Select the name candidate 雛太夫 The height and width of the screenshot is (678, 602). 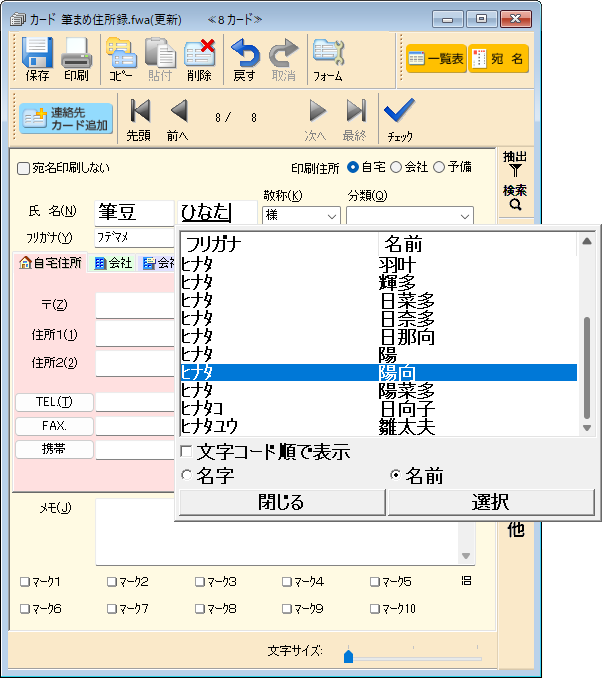pyautogui.click(x=378, y=426)
